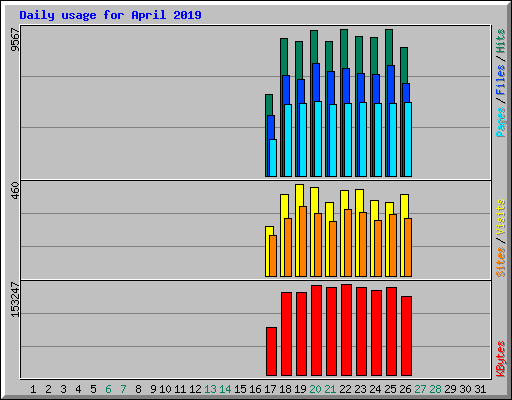This screenshot has width=512, height=400.
Task: Select the red KBytes bar for day 20
Action: 316,331
